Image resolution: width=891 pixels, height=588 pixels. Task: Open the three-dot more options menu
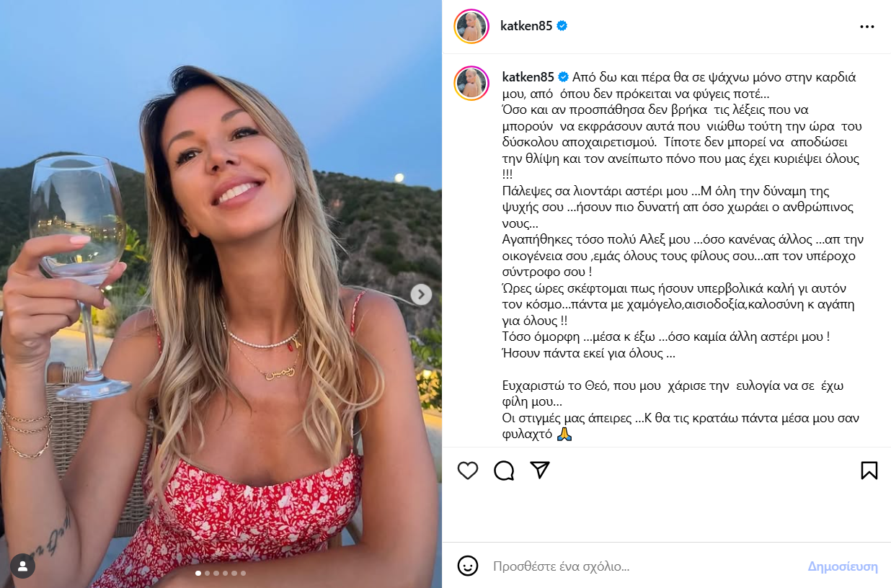[867, 27]
